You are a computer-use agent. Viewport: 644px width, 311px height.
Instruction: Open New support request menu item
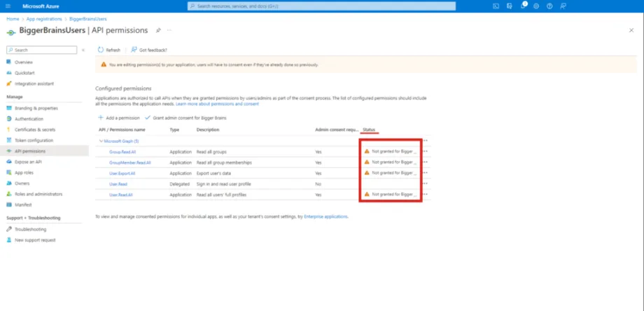click(x=35, y=240)
